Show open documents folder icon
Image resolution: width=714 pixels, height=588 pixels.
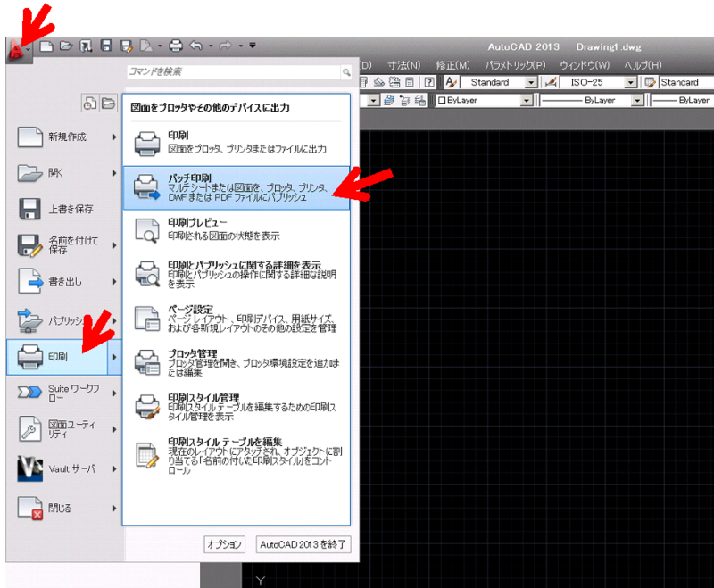[108, 103]
